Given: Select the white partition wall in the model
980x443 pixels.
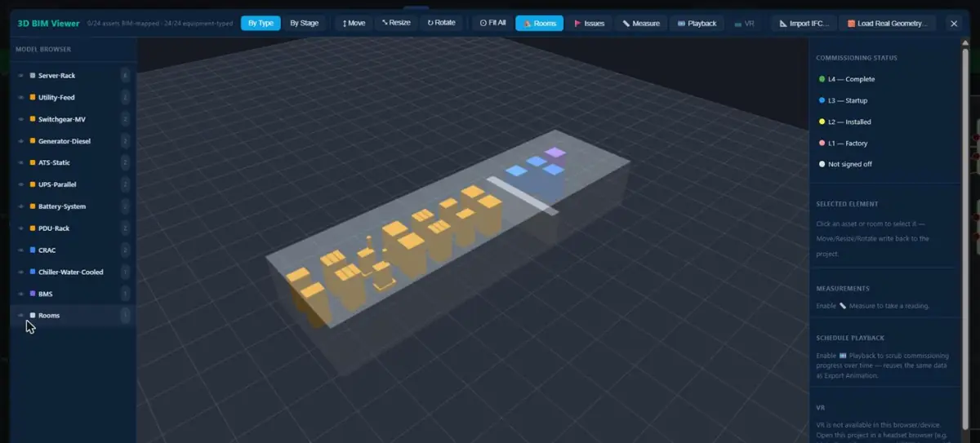Looking at the screenshot, I should click(x=523, y=196).
